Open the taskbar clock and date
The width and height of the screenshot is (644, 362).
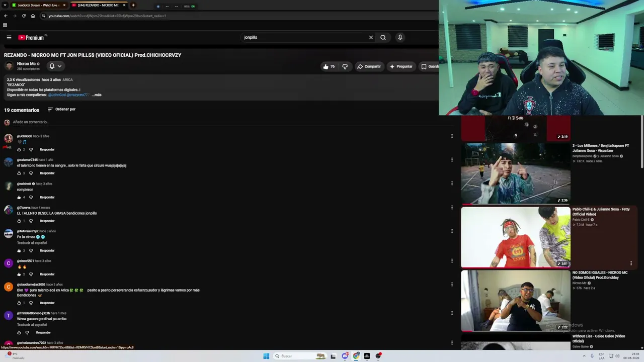tap(631, 356)
